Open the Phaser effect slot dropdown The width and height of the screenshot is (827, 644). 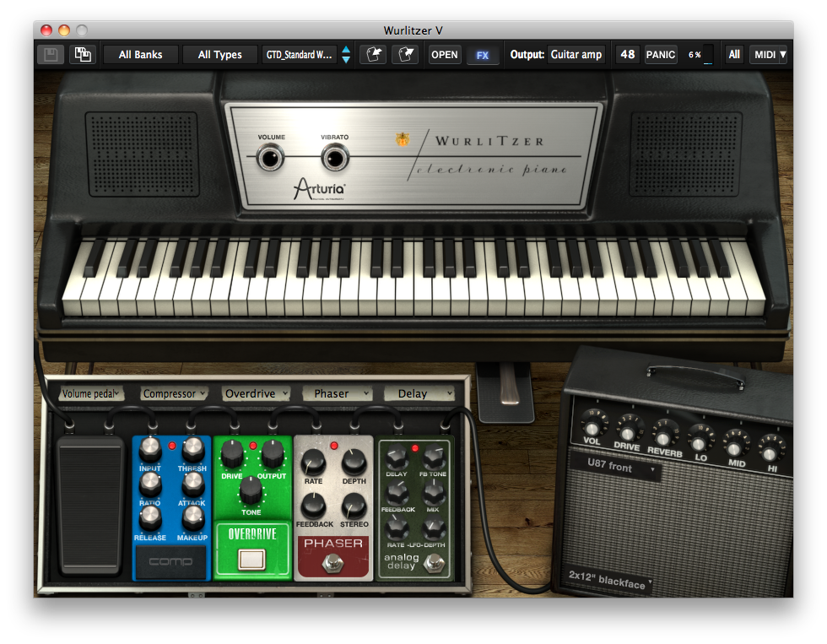click(x=337, y=393)
